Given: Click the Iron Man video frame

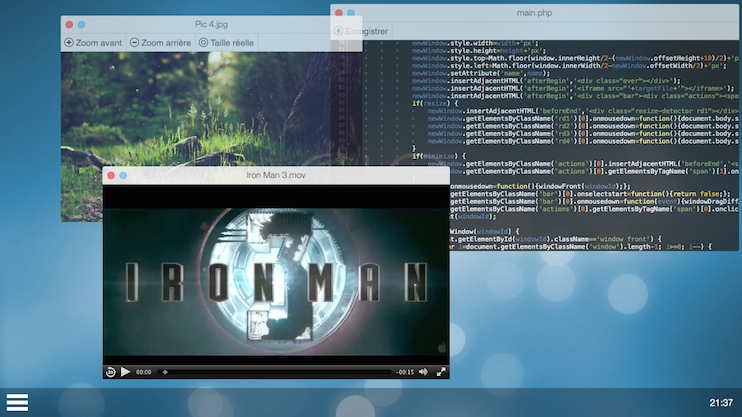Looking at the screenshot, I should point(276,282).
